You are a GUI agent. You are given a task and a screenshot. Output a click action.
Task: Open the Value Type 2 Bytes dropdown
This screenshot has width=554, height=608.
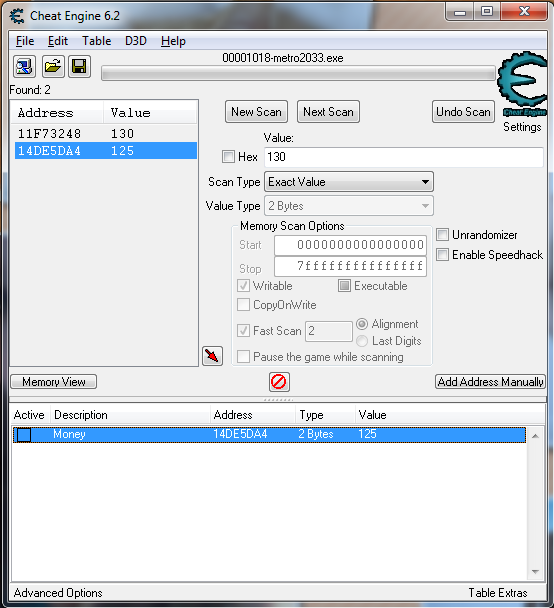(349, 206)
